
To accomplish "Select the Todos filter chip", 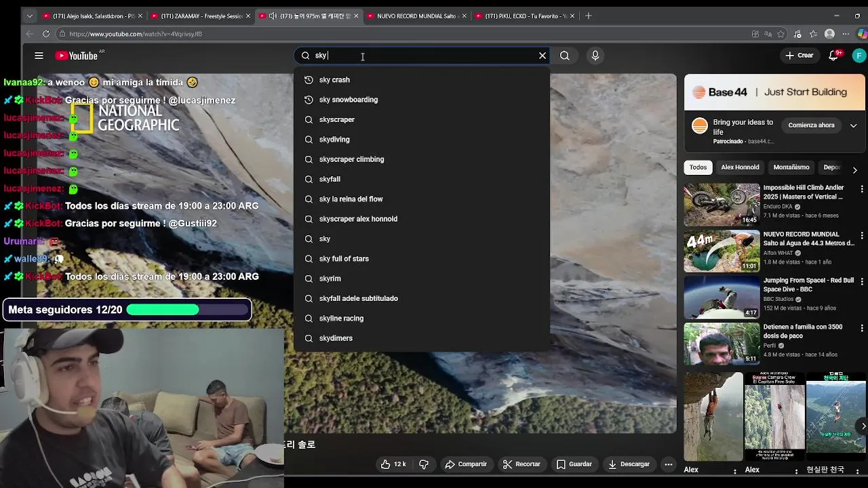I will (x=698, y=167).
